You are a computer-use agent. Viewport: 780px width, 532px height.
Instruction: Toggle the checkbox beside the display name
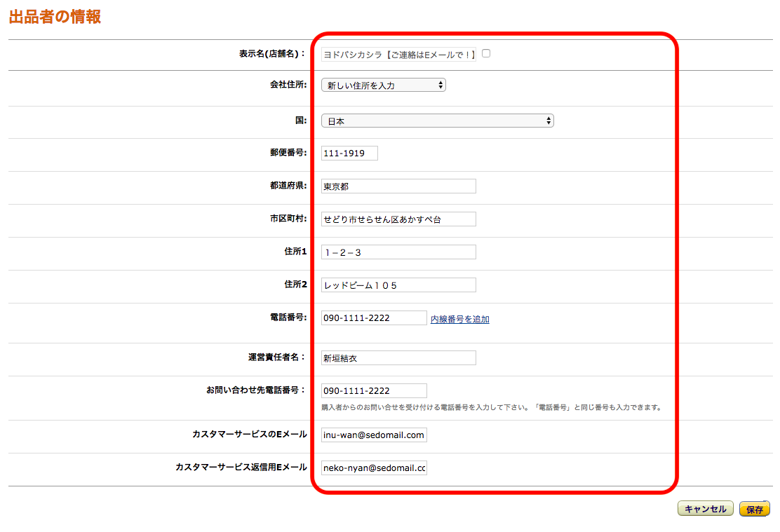click(x=486, y=53)
